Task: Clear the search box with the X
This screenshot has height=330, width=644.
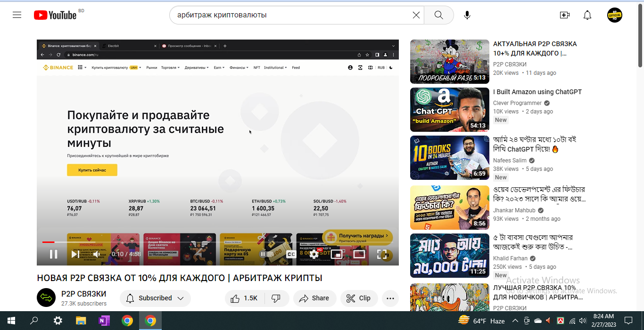Action: point(416,15)
